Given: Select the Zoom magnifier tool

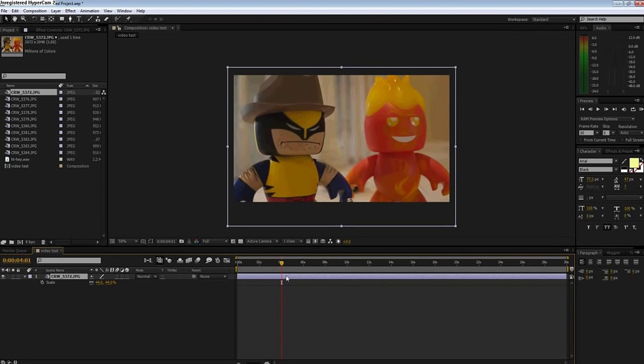Looking at the screenshot, I should click(23, 19).
